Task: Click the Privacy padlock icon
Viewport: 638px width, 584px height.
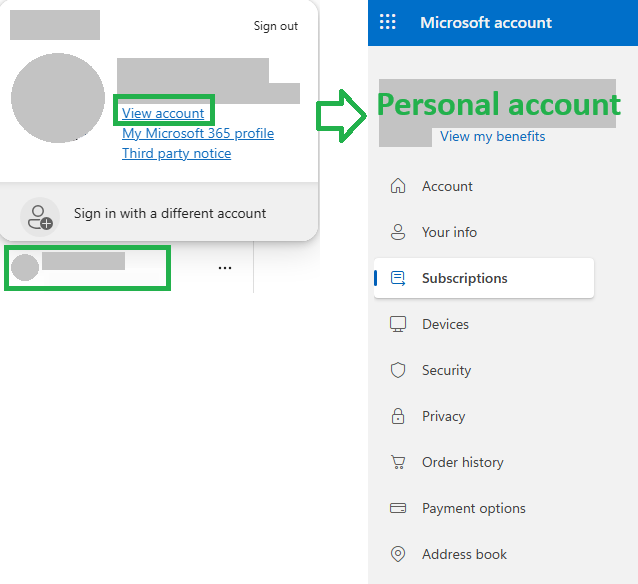Action: (398, 416)
